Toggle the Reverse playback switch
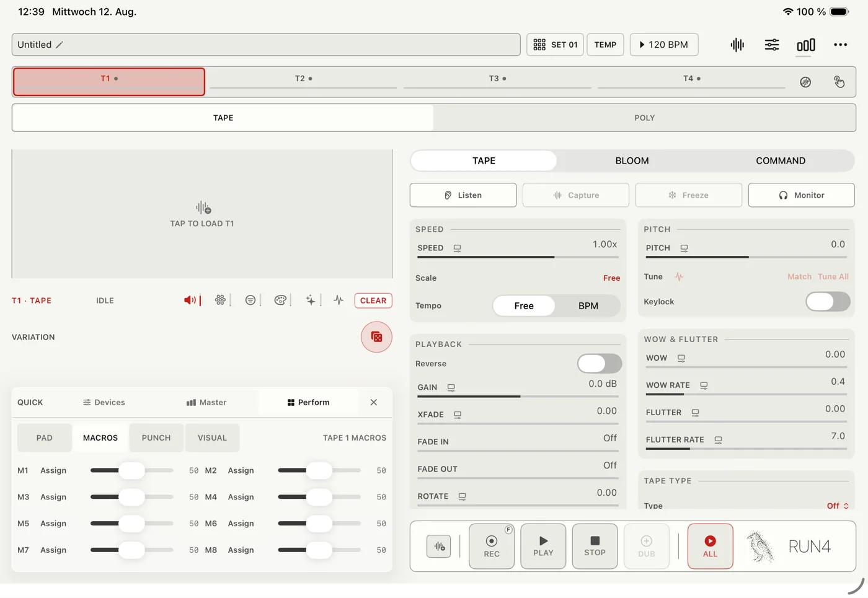 tap(600, 364)
